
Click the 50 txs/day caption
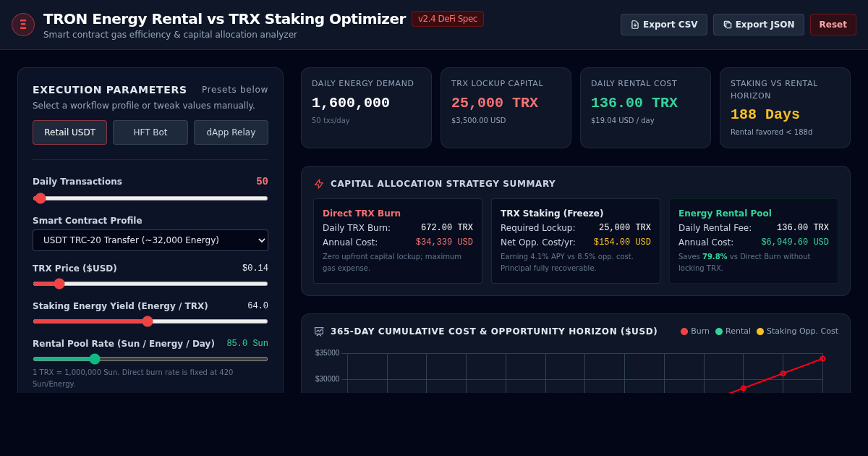click(x=331, y=121)
